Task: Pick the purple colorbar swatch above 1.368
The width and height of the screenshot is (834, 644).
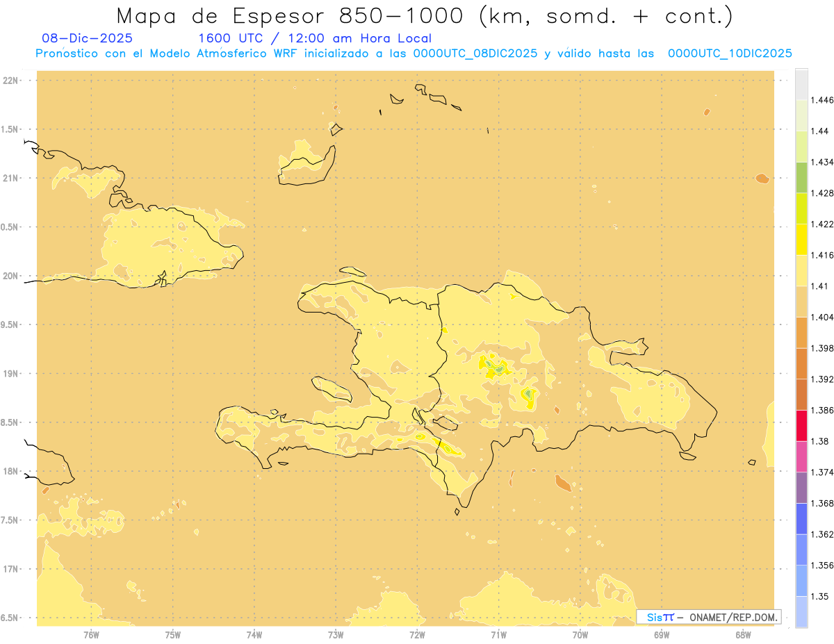Action: [801, 487]
